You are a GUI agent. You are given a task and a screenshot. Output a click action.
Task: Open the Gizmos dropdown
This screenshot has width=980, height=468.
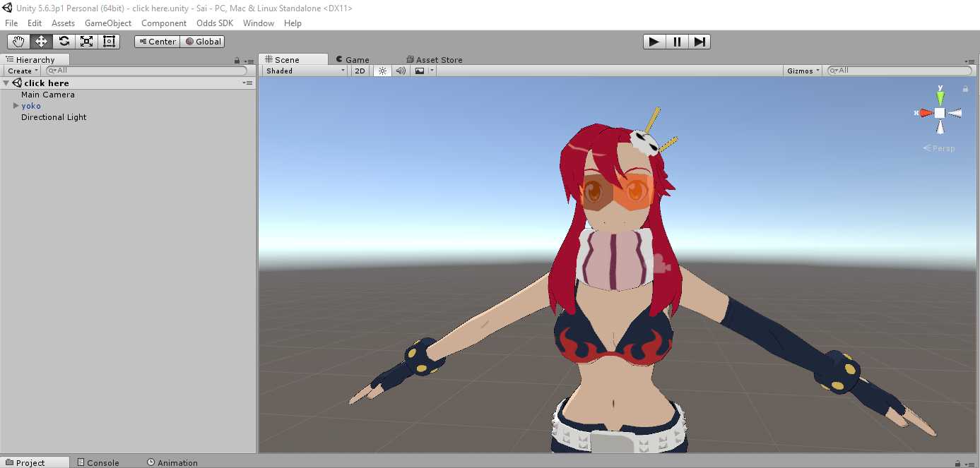(803, 71)
